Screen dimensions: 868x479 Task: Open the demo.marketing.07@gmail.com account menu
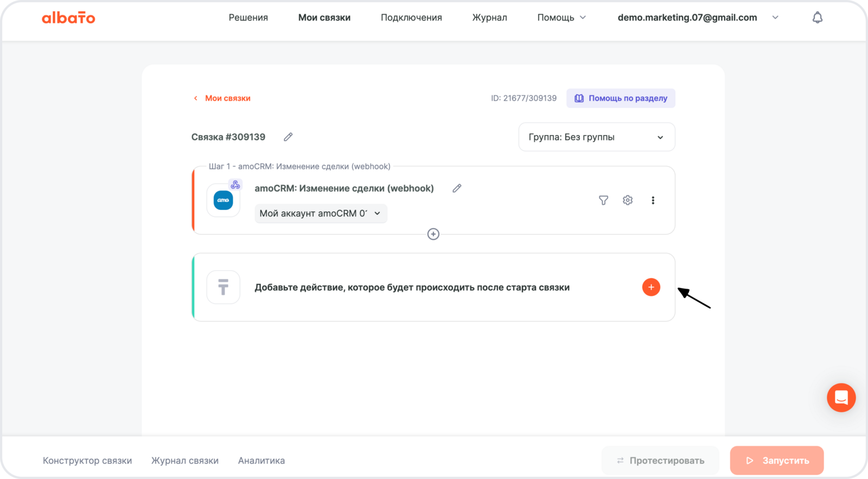tap(698, 17)
